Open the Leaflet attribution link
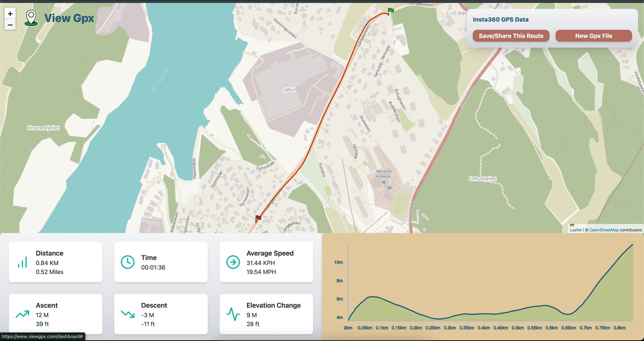The image size is (644, 341). tap(576, 230)
